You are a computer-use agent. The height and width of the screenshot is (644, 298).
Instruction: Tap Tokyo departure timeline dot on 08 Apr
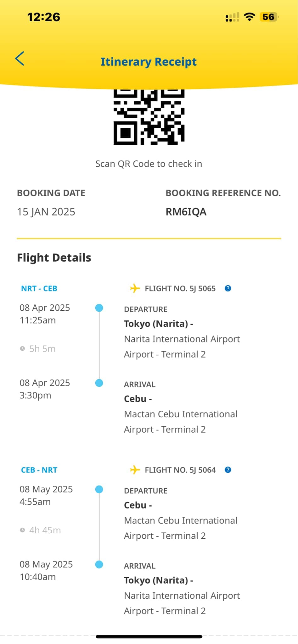[99, 308]
